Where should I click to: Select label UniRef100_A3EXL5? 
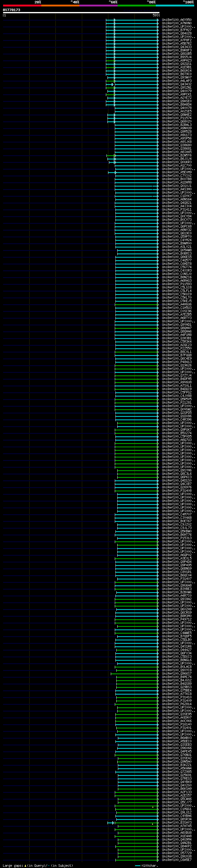pyautogui.click(x=177, y=558)
